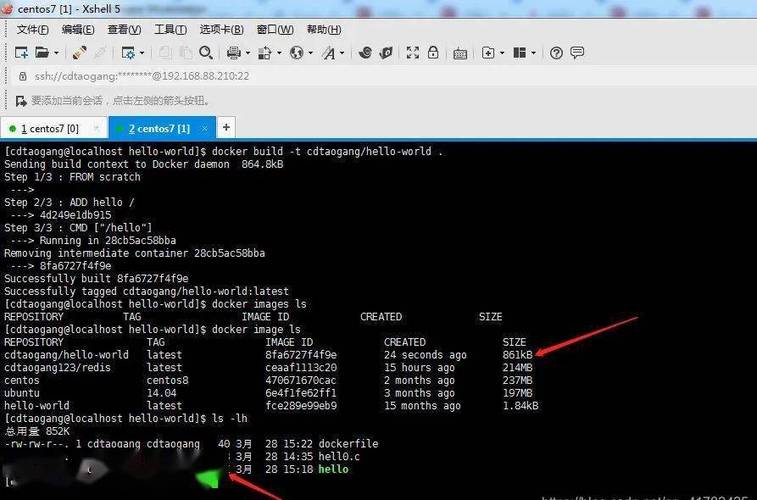Click the globe encoding icon

(x=296, y=53)
